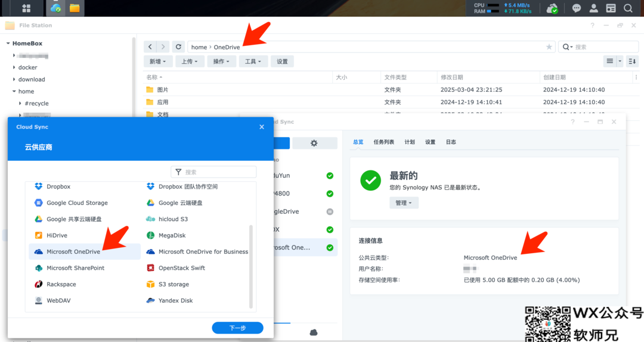Collapse the HomeBox tree root

click(8, 43)
